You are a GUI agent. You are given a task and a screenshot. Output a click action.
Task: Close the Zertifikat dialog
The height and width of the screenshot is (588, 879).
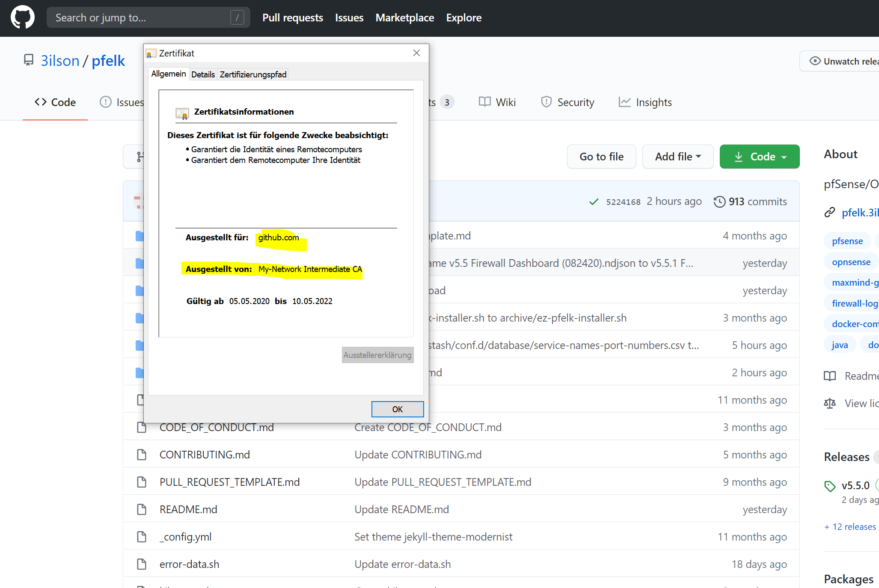point(416,53)
